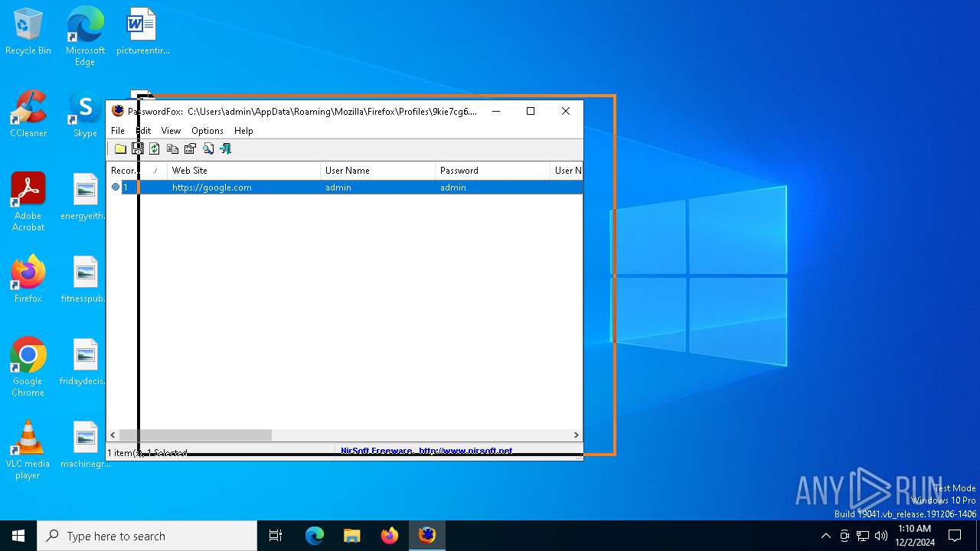
Task: Open Task View on the taskbar
Action: pyautogui.click(x=276, y=536)
